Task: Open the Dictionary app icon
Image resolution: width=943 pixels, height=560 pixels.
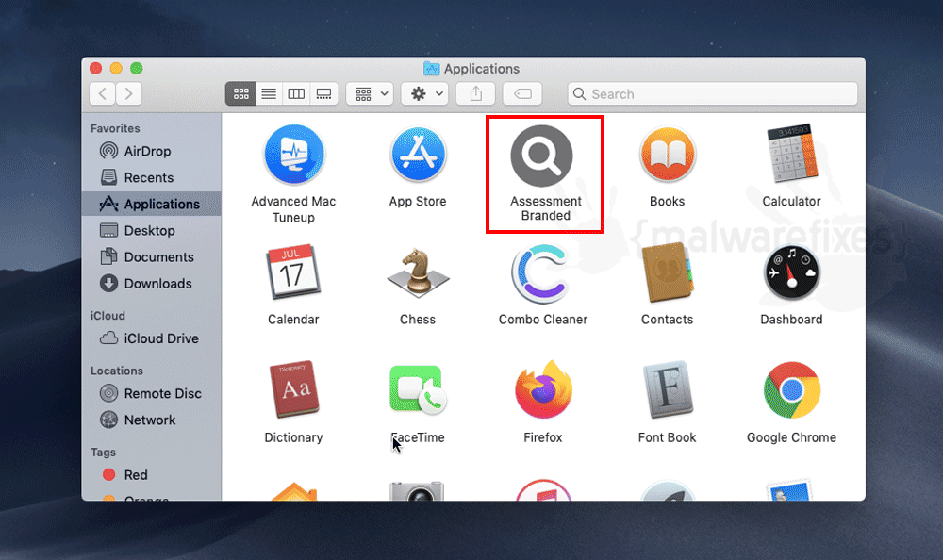Action: tap(293, 389)
